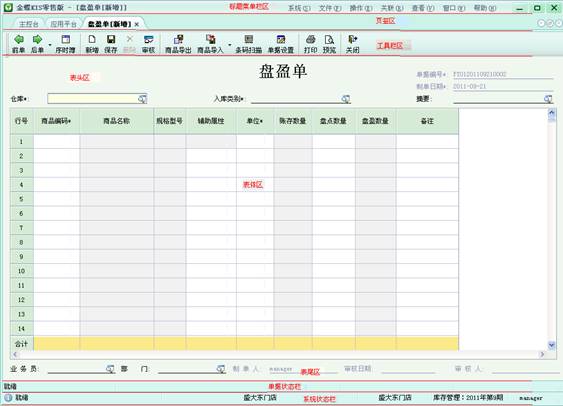Click the horizontal scrollbar right arrow
The width and height of the screenshot is (563, 406).
click(x=542, y=354)
